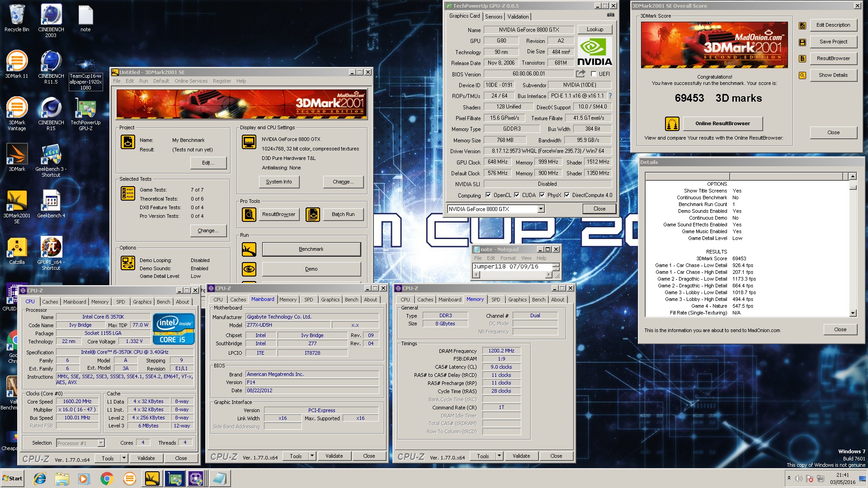Toggle the PhysX checkbox in GPU-Z

point(542,195)
